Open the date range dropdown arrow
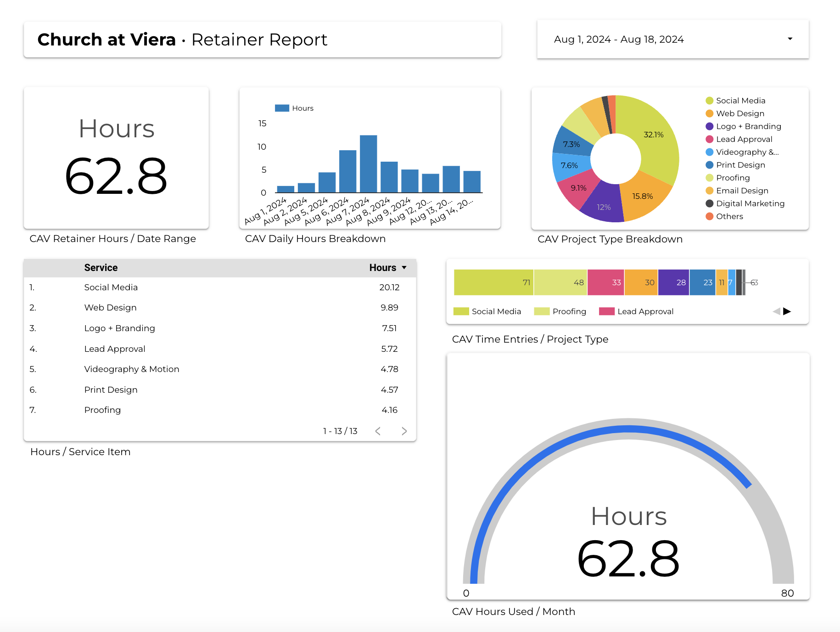Viewport: 840px width, 632px height. tap(790, 39)
